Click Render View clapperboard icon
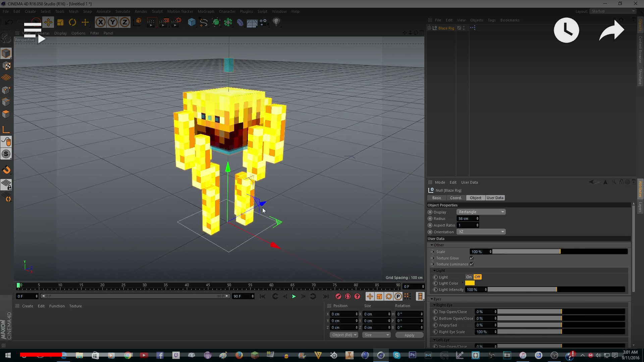The image size is (644, 362). tap(151, 22)
